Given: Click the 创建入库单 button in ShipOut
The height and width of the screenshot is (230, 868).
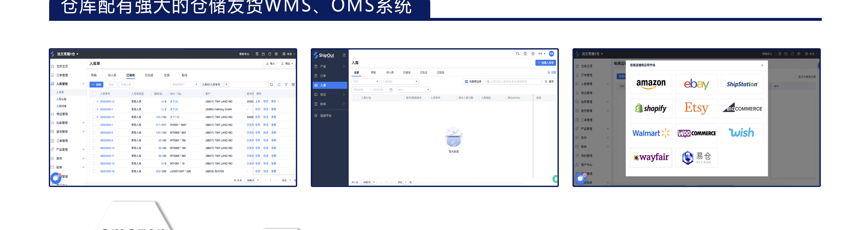Looking at the screenshot, I should [x=545, y=63].
